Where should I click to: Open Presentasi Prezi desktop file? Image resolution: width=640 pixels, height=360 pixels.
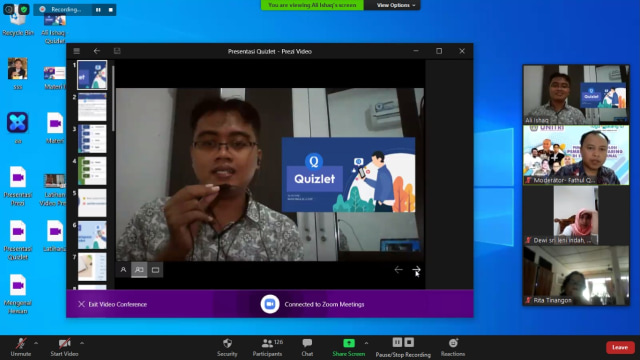coord(18,186)
